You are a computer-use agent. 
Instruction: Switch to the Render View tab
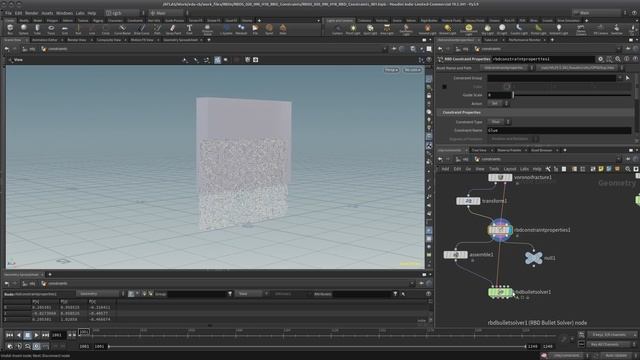pyautogui.click(x=77, y=40)
